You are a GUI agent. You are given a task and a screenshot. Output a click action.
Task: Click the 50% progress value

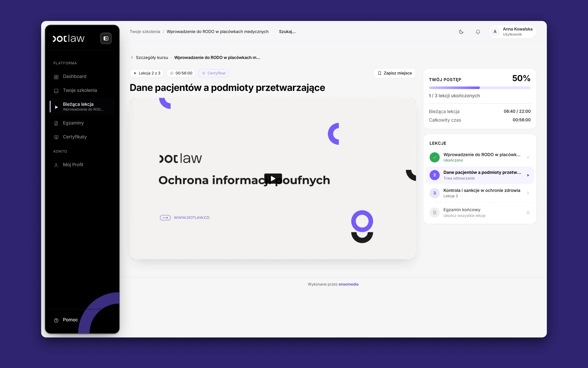(x=521, y=78)
